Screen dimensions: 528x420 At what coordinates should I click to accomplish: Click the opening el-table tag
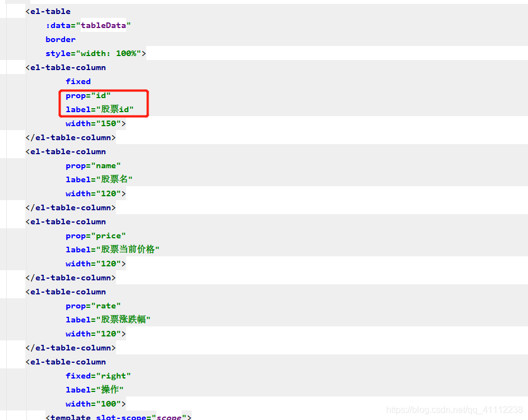[48, 11]
